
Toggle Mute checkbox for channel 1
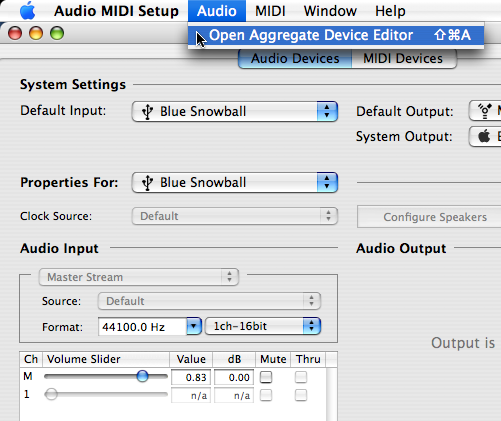click(266, 395)
